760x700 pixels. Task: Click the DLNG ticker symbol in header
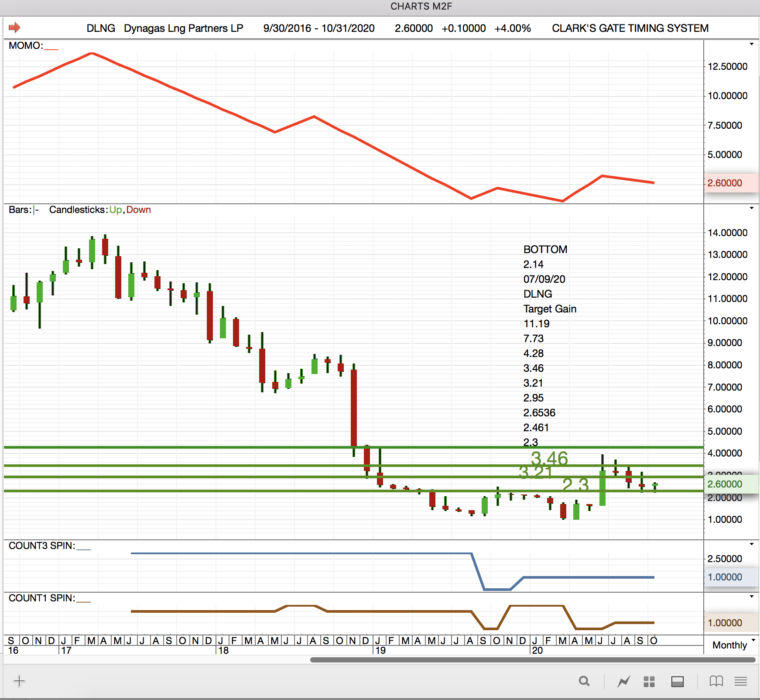(101, 28)
